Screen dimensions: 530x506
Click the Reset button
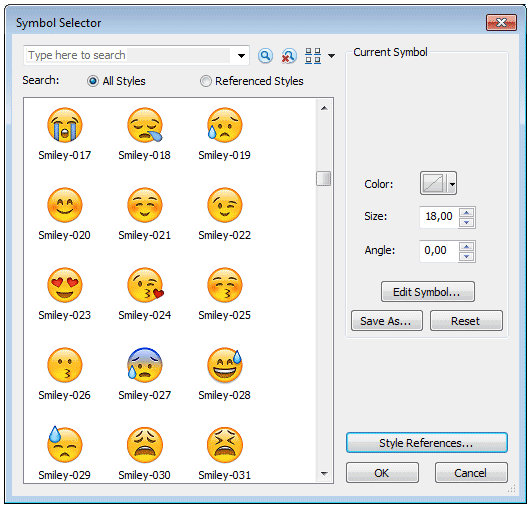point(466,320)
